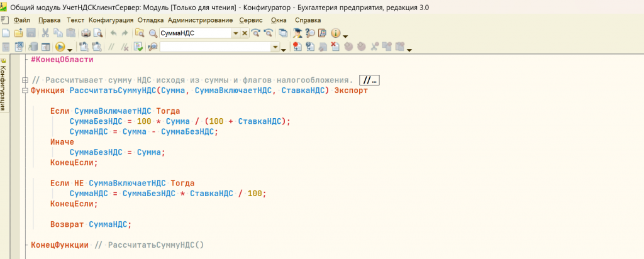Open the Конфигурация menu
The height and width of the screenshot is (259, 644).
tap(111, 20)
